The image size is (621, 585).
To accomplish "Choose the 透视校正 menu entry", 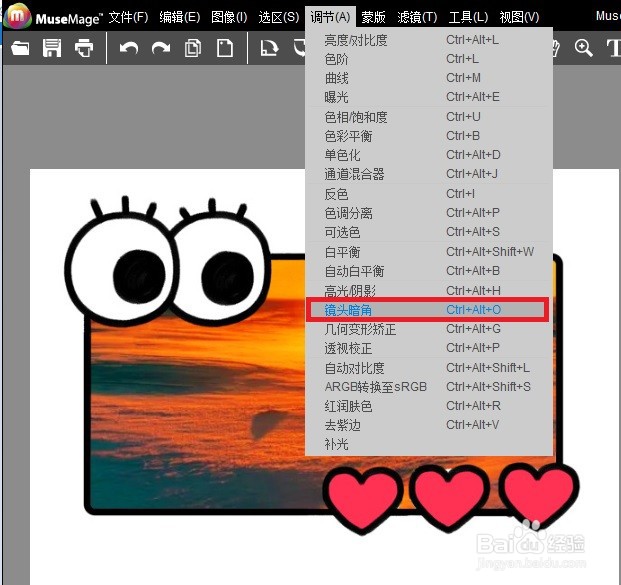I will (x=429, y=348).
